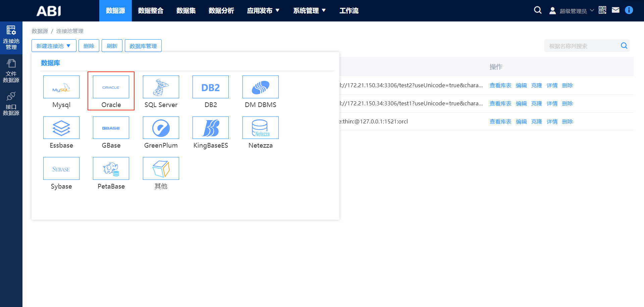
Task: Click the global search magnifier icon
Action: pos(538,10)
